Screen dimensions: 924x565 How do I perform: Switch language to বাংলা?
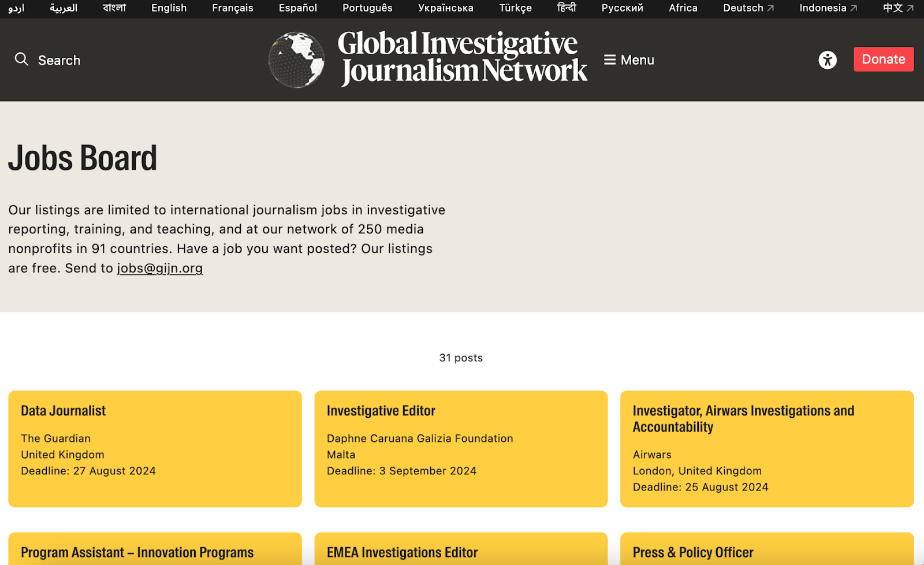pyautogui.click(x=114, y=8)
